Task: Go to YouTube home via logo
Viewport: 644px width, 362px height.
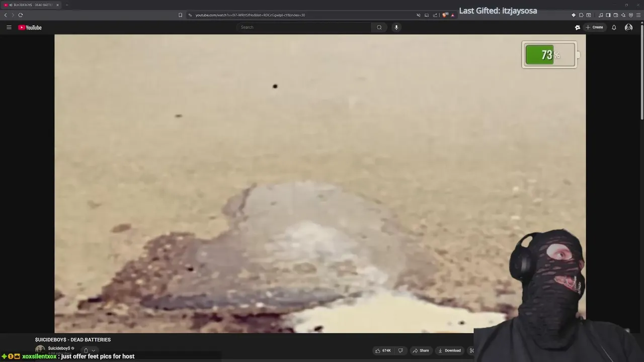Action: (30, 27)
